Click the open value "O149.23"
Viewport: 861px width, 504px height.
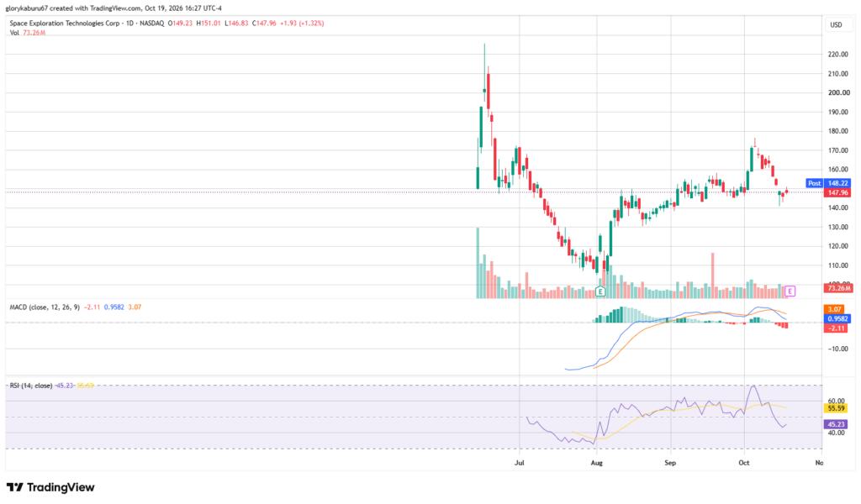[x=180, y=24]
